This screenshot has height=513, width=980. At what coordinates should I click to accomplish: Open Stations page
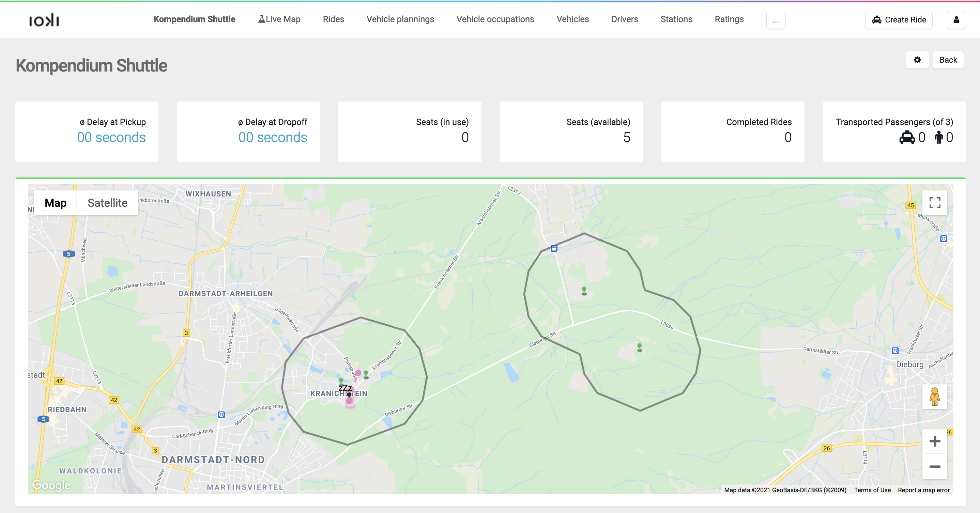point(676,19)
